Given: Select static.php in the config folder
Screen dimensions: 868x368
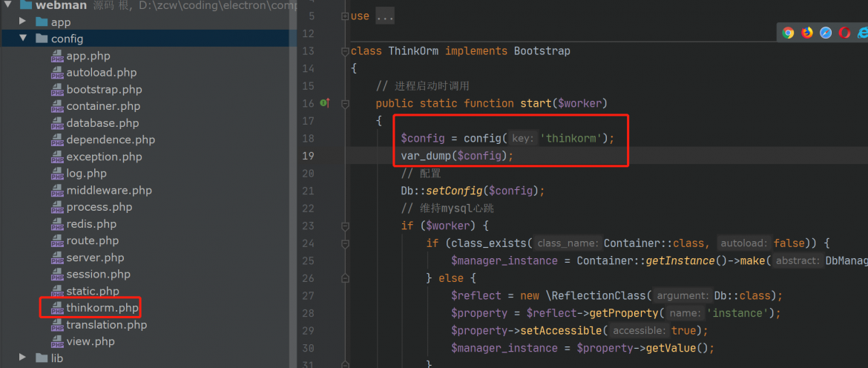Looking at the screenshot, I should [x=93, y=291].
